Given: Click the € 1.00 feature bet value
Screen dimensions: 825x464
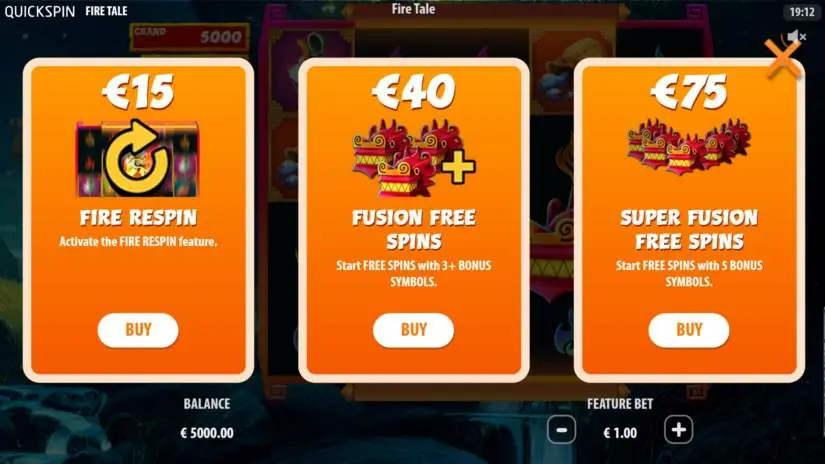Looking at the screenshot, I should pyautogui.click(x=620, y=433).
